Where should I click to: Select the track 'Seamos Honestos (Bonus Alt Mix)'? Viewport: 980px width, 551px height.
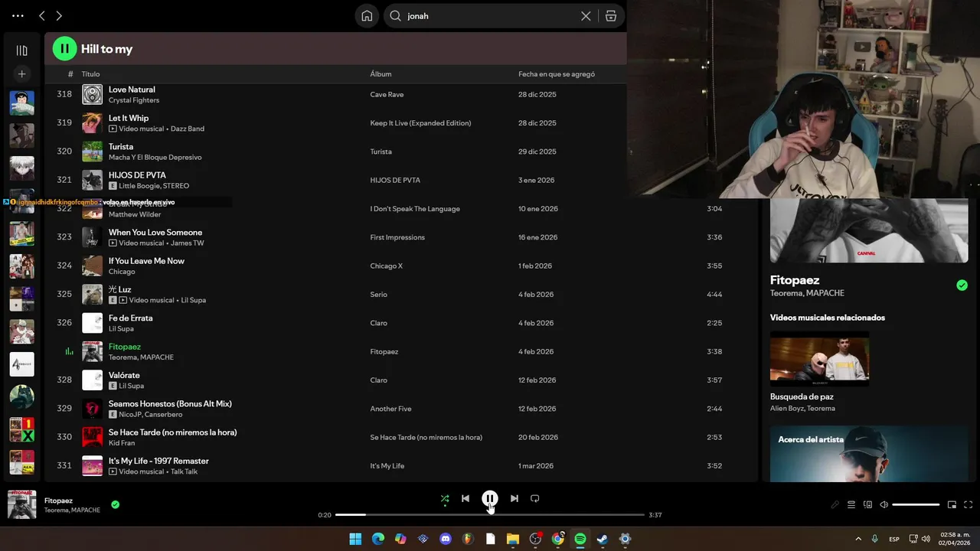coord(170,403)
